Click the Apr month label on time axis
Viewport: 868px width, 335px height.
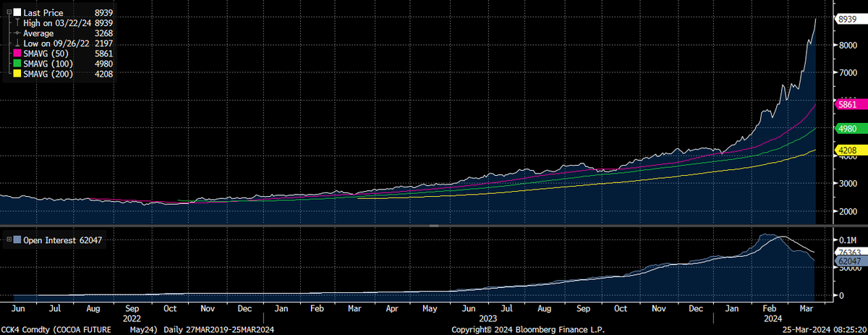pyautogui.click(x=393, y=308)
